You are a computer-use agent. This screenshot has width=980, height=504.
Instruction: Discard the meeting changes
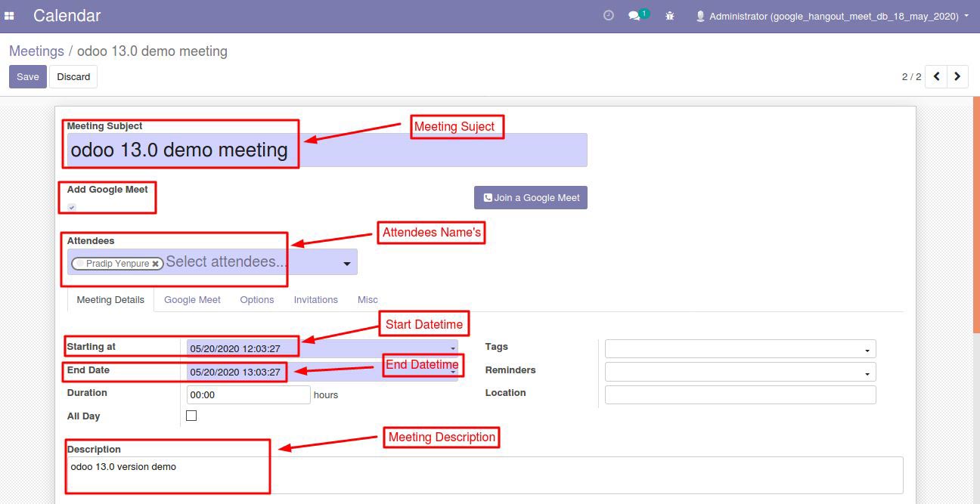[x=73, y=76]
